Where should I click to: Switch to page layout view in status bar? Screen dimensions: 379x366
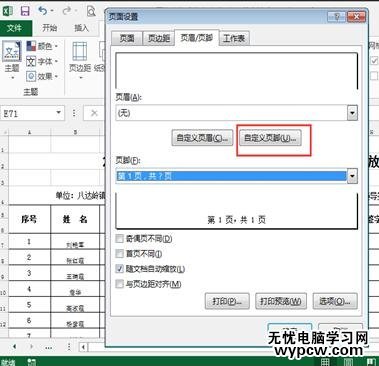(348, 362)
